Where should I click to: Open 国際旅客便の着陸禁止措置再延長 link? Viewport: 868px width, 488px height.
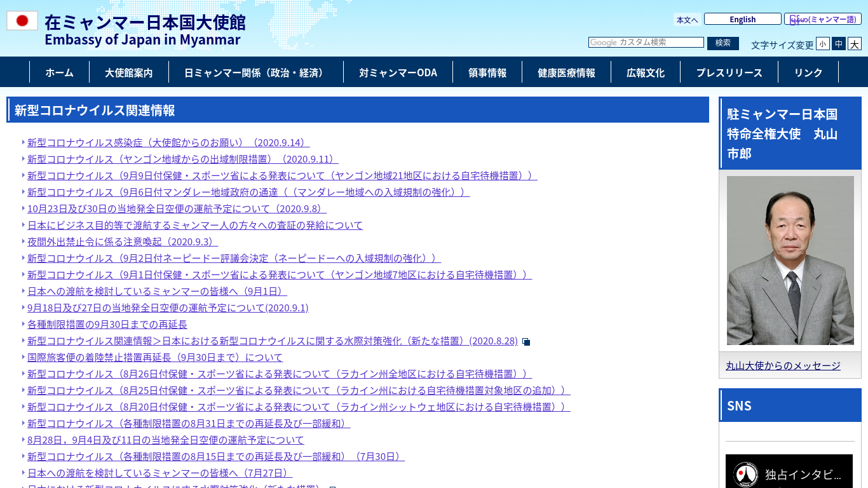155,357
